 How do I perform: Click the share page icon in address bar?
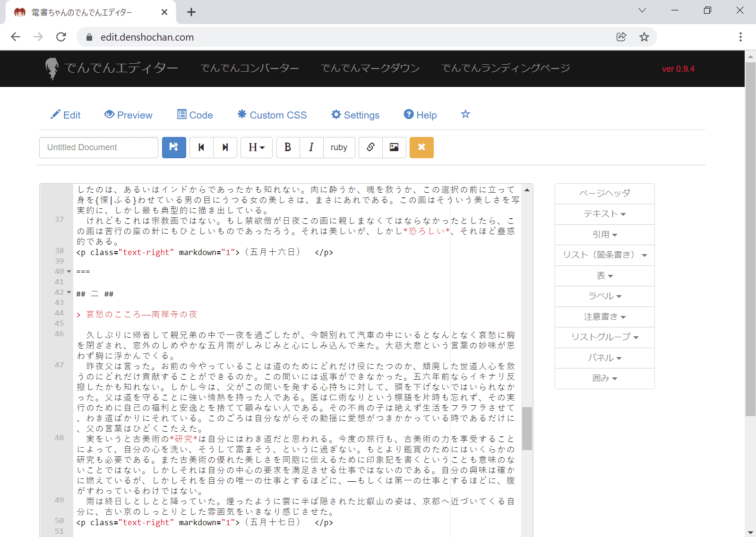621,37
